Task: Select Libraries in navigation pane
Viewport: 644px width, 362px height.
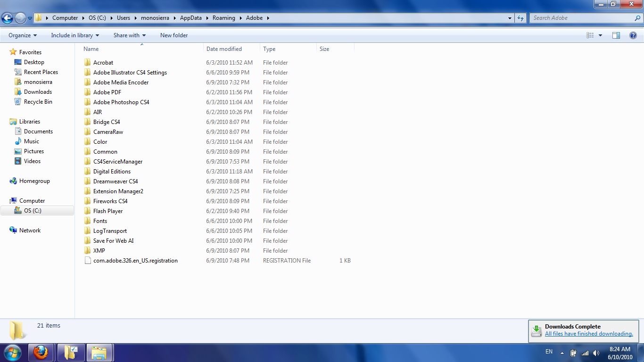Action: (x=30, y=122)
